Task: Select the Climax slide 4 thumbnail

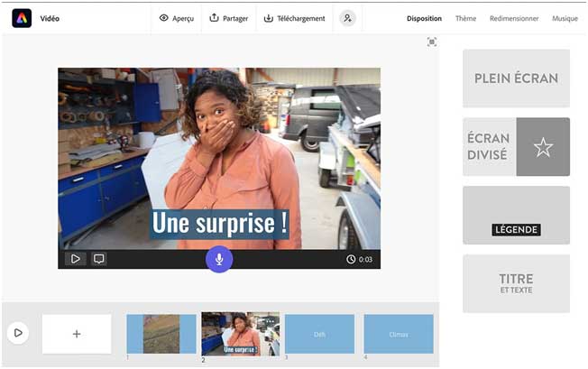Action: pyautogui.click(x=399, y=334)
